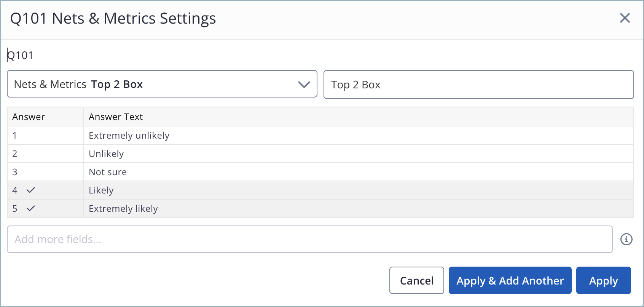Screen dimensions: 644x307
Task: Close the Nets & Metrics Settings dialog
Action: [x=625, y=18]
